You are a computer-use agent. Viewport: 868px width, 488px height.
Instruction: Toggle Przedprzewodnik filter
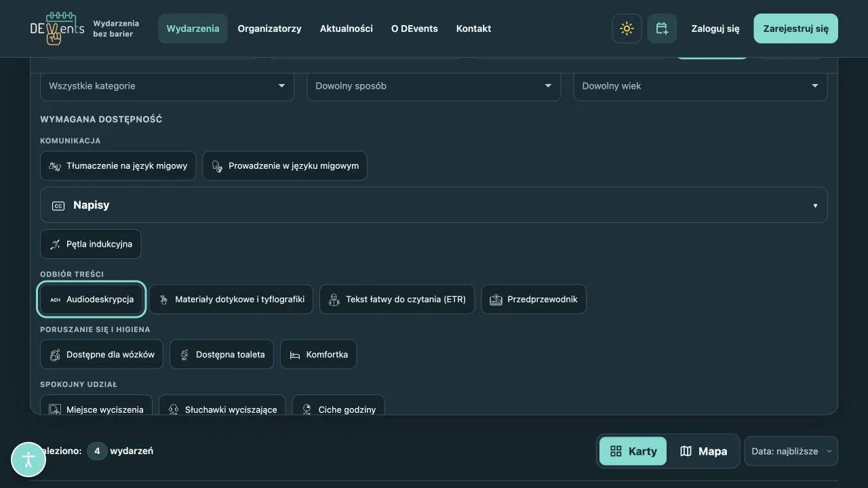click(x=534, y=299)
